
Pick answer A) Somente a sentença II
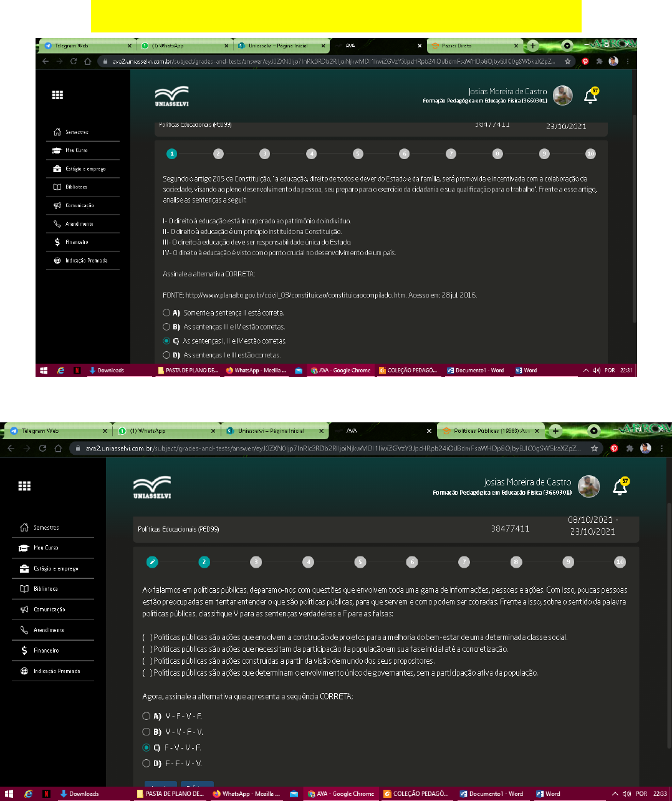[166, 313]
